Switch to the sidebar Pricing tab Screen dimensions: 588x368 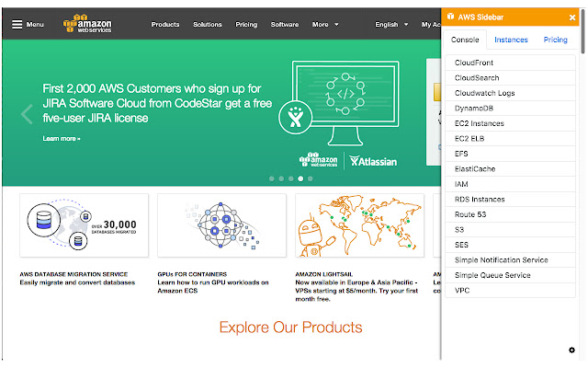click(555, 40)
